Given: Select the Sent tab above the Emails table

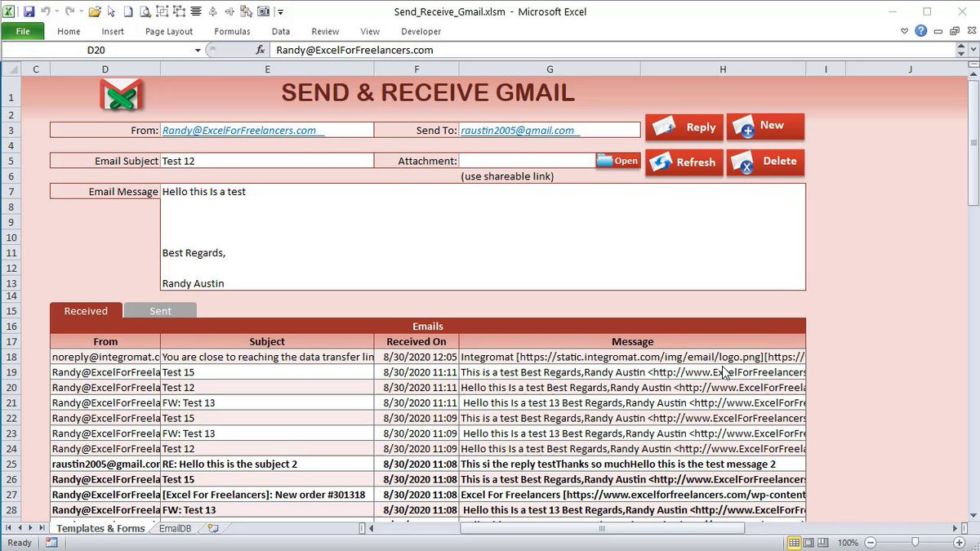Looking at the screenshot, I should pyautogui.click(x=161, y=311).
